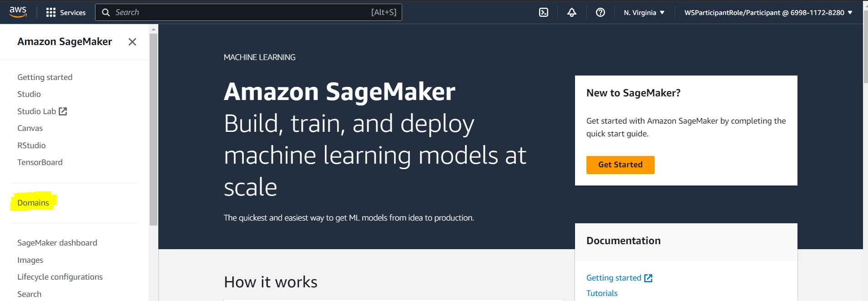
Task: Open Studio Lab in the sidebar
Action: [x=37, y=111]
